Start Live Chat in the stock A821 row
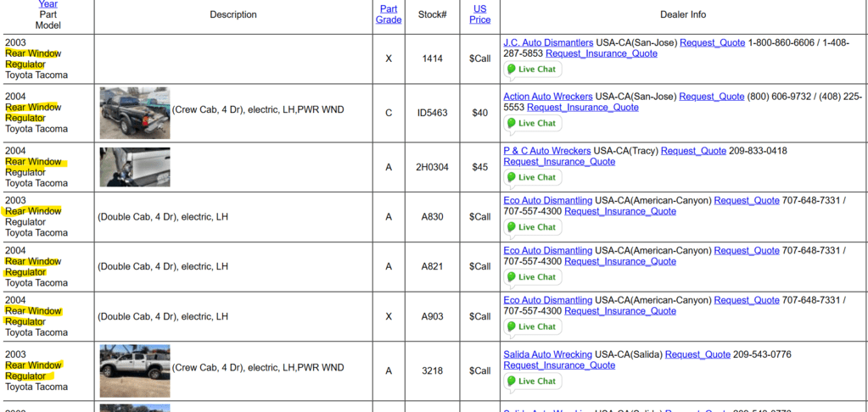868x412 pixels. pos(533,277)
